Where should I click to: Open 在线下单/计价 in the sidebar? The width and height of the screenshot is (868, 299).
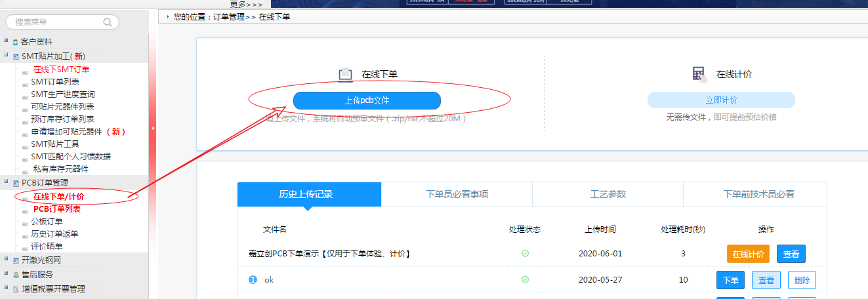[x=58, y=196]
